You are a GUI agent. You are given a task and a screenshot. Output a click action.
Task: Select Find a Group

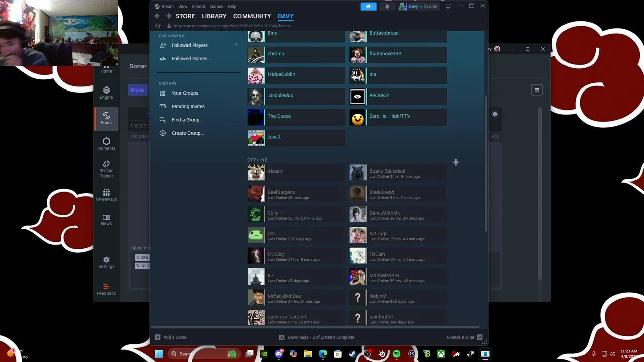[187, 120]
